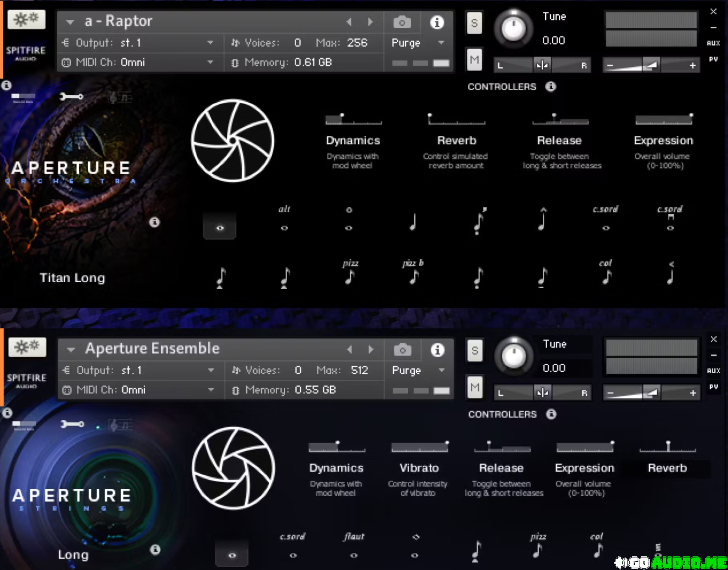Click the Tune knob in Raptor
The image size is (728, 570).
(514, 29)
